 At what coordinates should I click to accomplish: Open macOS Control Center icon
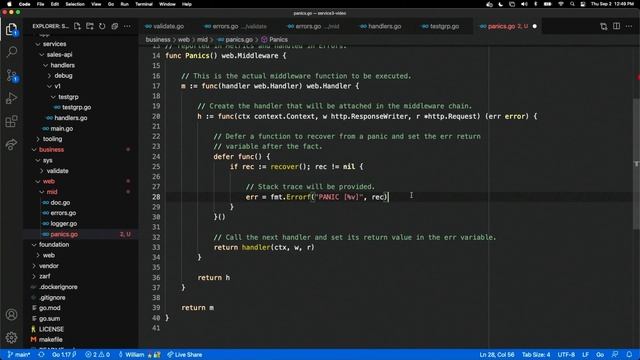coord(583,4)
